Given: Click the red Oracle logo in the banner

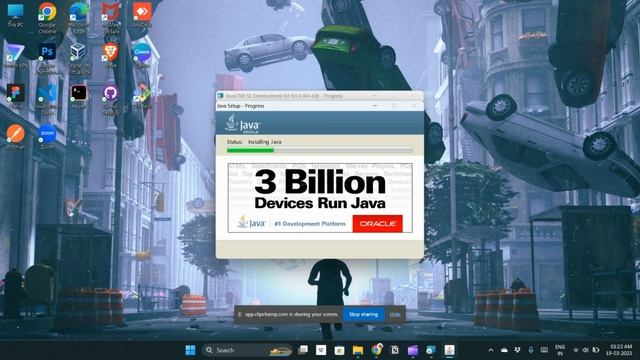Looking at the screenshot, I should 377,224.
